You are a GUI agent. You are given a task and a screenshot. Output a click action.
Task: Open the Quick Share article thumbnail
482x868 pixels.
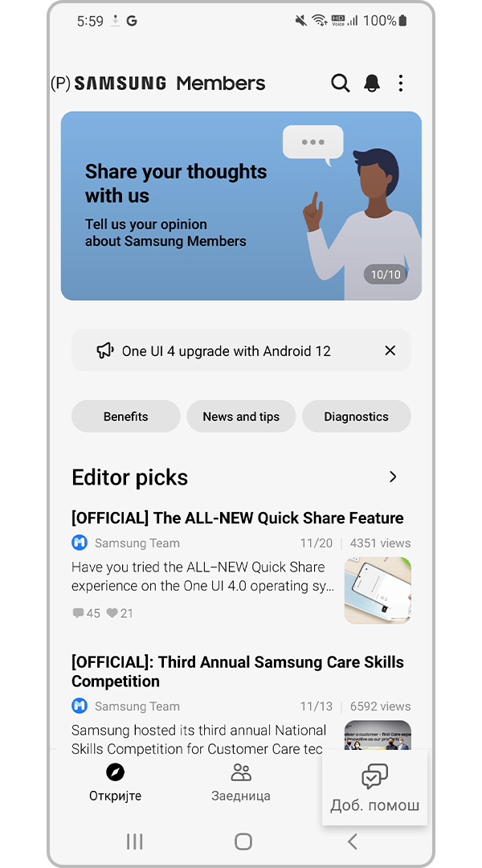pyautogui.click(x=378, y=590)
